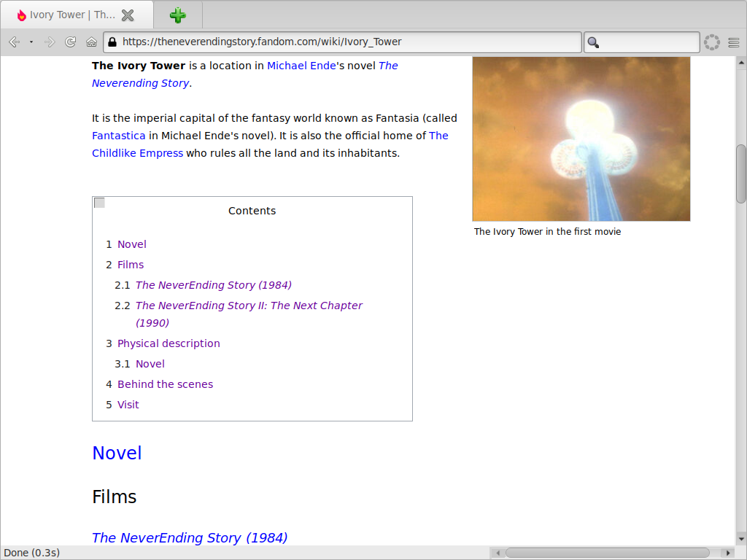Viewport: 747px width, 560px height.
Task: Click the forward navigation arrow
Action: click(x=50, y=42)
